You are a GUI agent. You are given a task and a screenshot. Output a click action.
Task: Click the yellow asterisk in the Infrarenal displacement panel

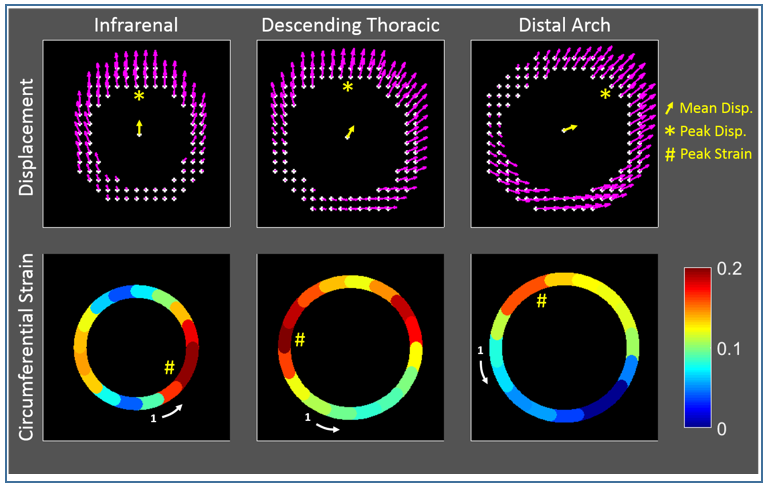click(140, 96)
